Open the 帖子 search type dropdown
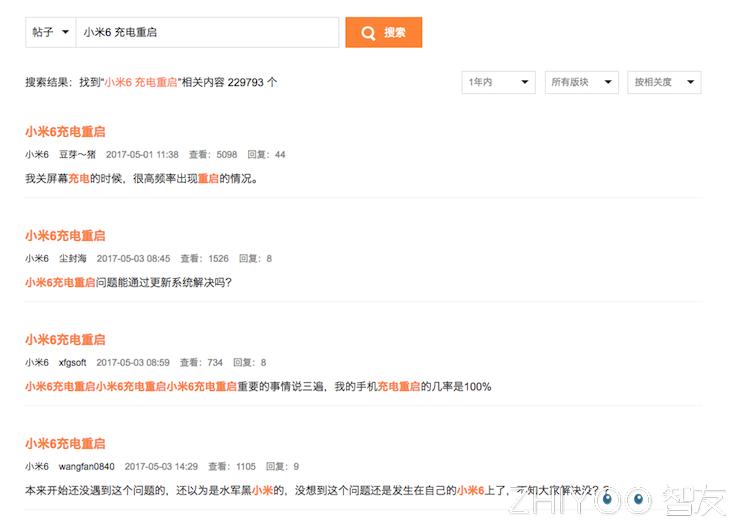This screenshot has height=523, width=740. pos(50,32)
